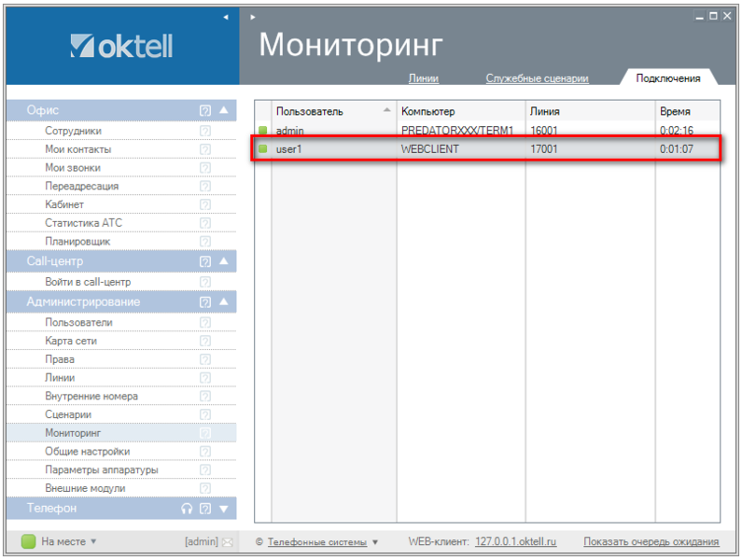Open Общие настройки menu item
Screen dimensions: 742x560
(88, 451)
